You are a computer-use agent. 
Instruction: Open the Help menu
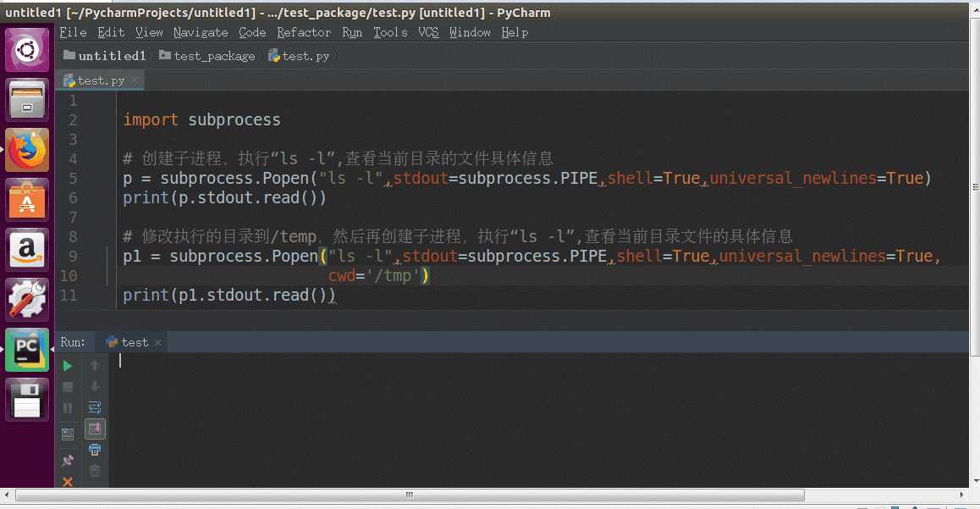point(515,32)
